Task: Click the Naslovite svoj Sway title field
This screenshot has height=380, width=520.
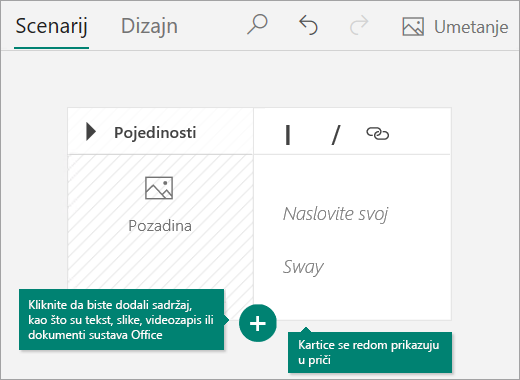Action: 336,240
